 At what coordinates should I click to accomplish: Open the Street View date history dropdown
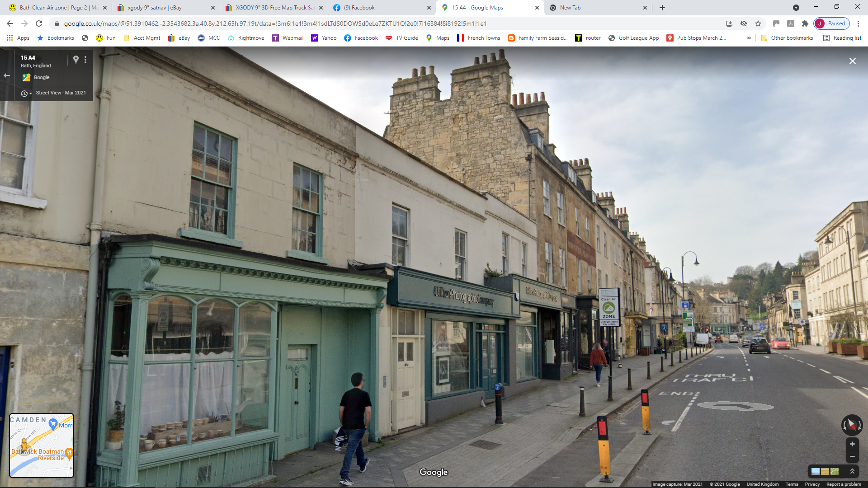click(27, 93)
